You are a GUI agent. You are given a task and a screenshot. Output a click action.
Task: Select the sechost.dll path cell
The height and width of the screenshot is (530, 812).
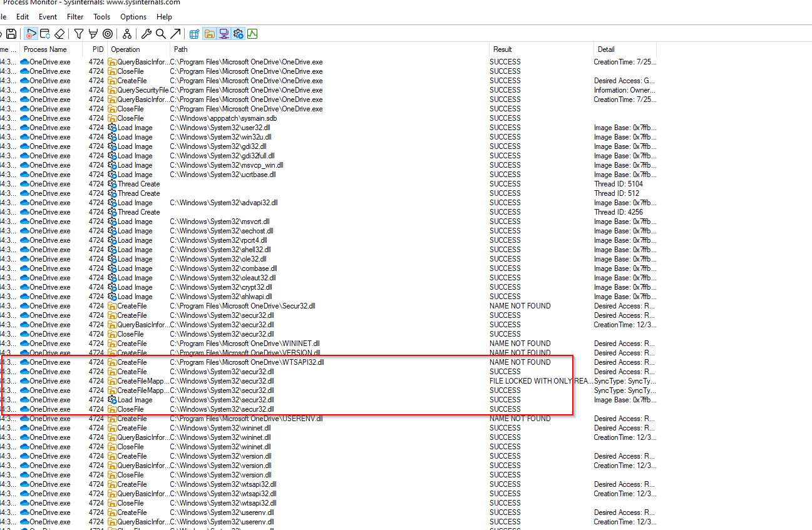(222, 231)
